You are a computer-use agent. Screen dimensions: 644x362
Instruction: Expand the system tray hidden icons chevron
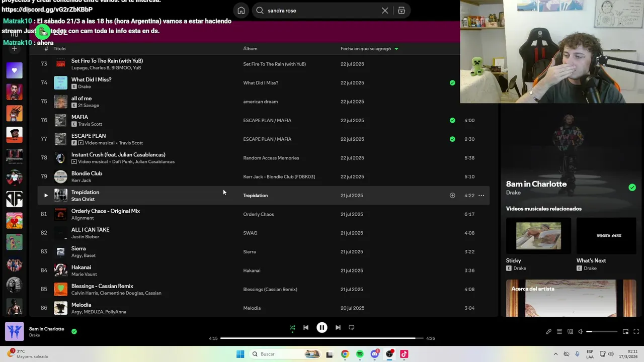pyautogui.click(x=555, y=354)
